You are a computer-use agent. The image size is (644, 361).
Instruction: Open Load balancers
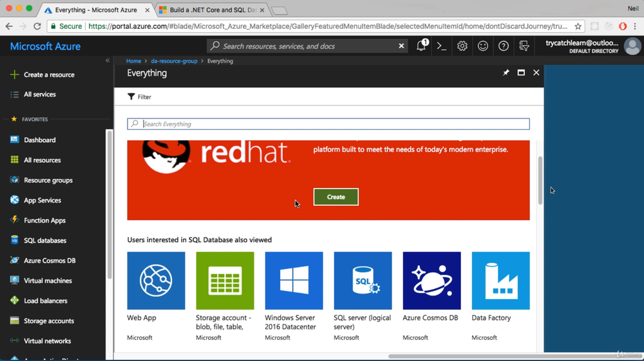pos(39,301)
